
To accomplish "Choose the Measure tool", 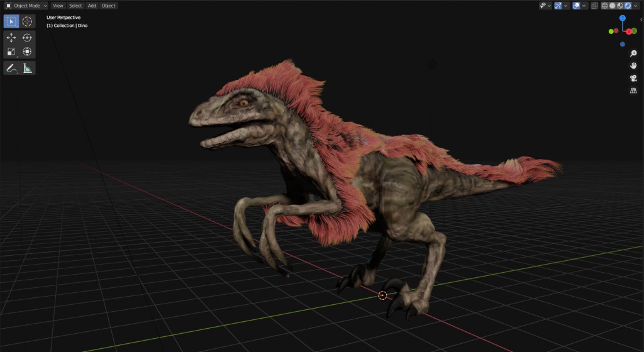I will 28,69.
